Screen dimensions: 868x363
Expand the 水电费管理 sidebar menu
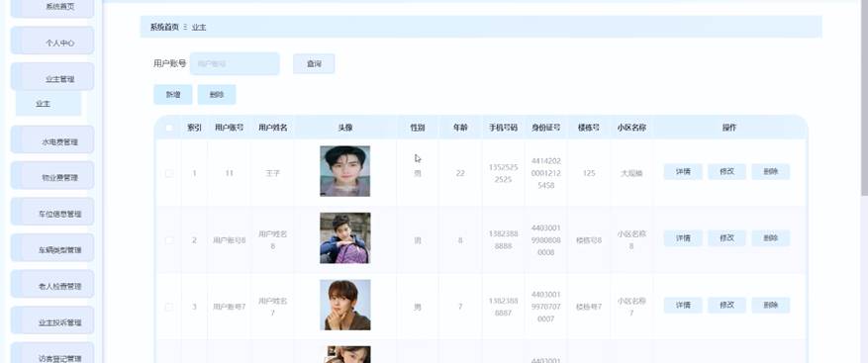click(x=52, y=140)
